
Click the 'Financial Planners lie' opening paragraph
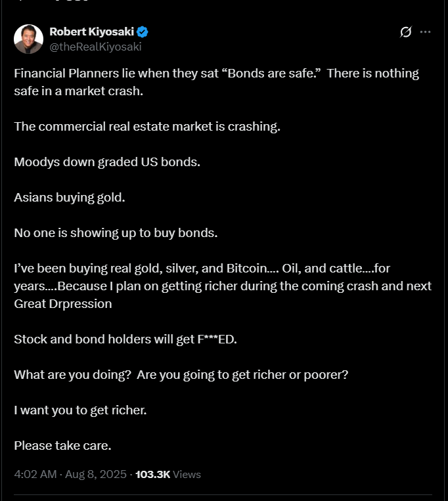pos(216,82)
